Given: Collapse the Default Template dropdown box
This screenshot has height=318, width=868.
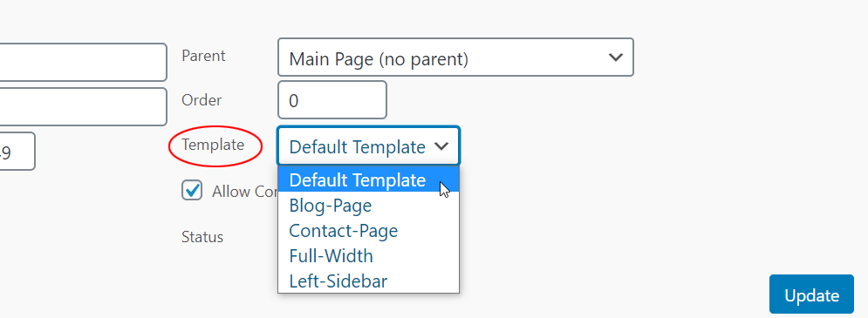Looking at the screenshot, I should (x=369, y=146).
